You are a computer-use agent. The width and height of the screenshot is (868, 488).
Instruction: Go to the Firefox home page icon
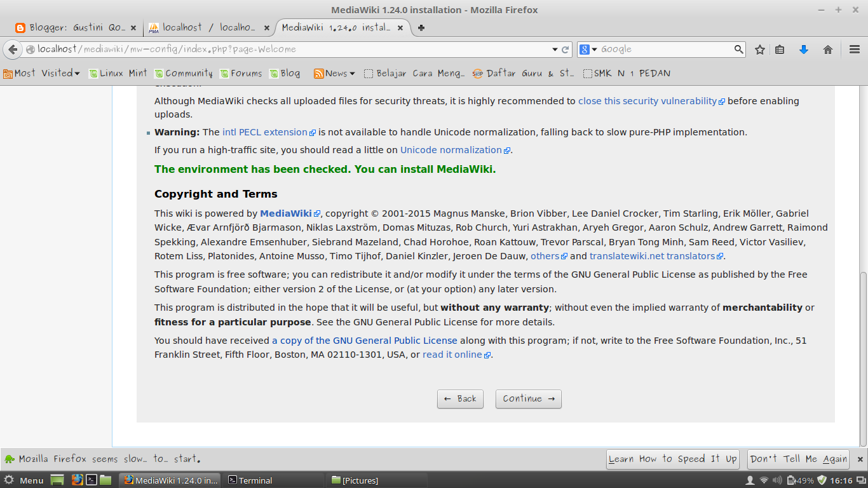(x=827, y=49)
